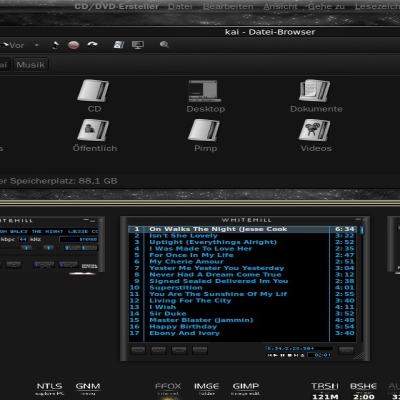Click the playlist bottom-right list button
Viewport: 400px width, 400px height.
click(x=346, y=350)
